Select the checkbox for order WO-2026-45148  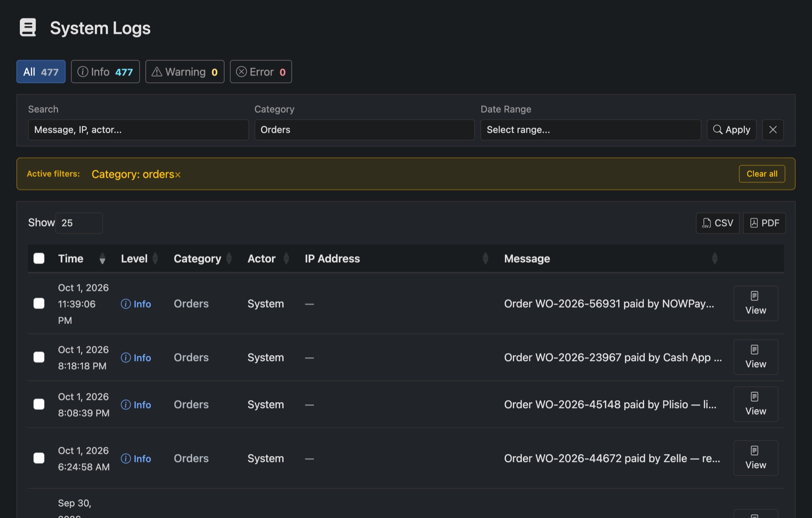tap(39, 404)
